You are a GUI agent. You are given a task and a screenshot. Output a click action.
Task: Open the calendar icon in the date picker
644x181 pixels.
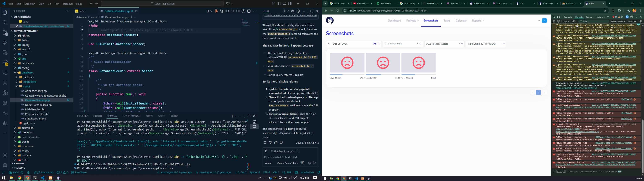pos(374,44)
